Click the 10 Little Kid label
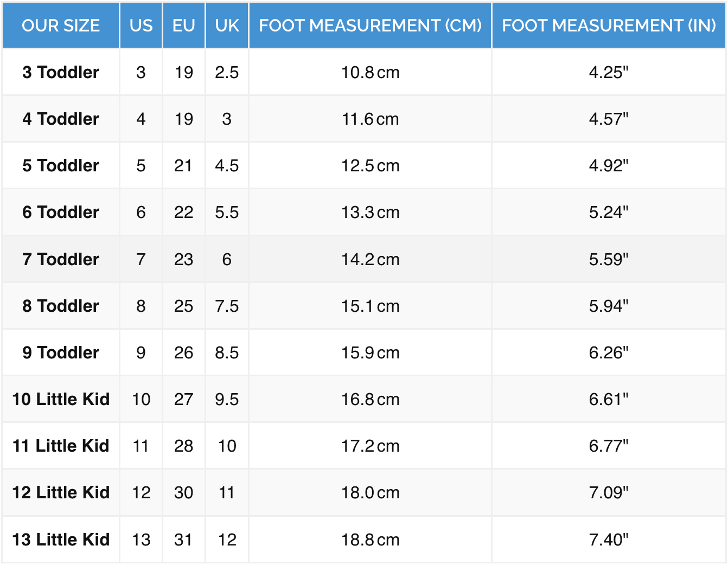The image size is (728, 565). pos(61,399)
